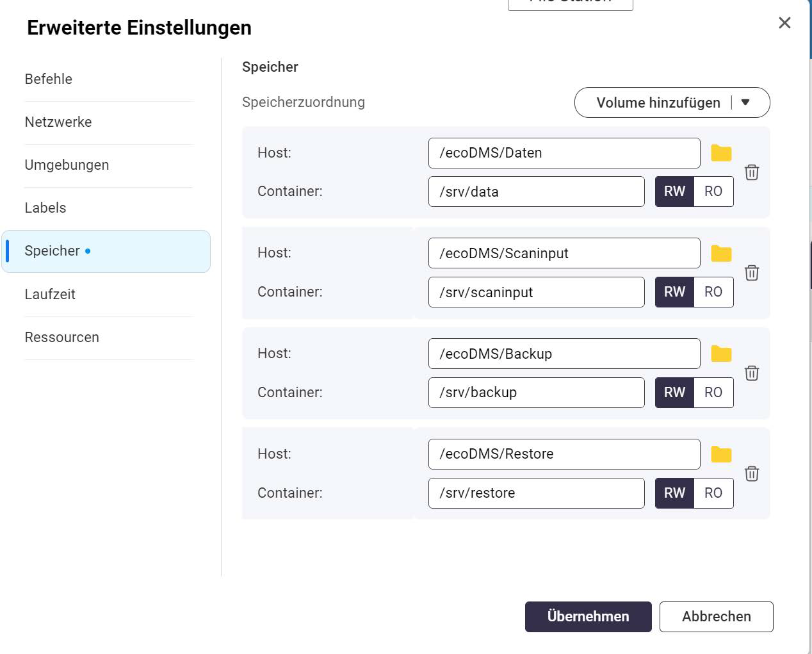Close the Erweiterte Einstellungen dialog
Viewport: 812px width, 654px height.
784,23
